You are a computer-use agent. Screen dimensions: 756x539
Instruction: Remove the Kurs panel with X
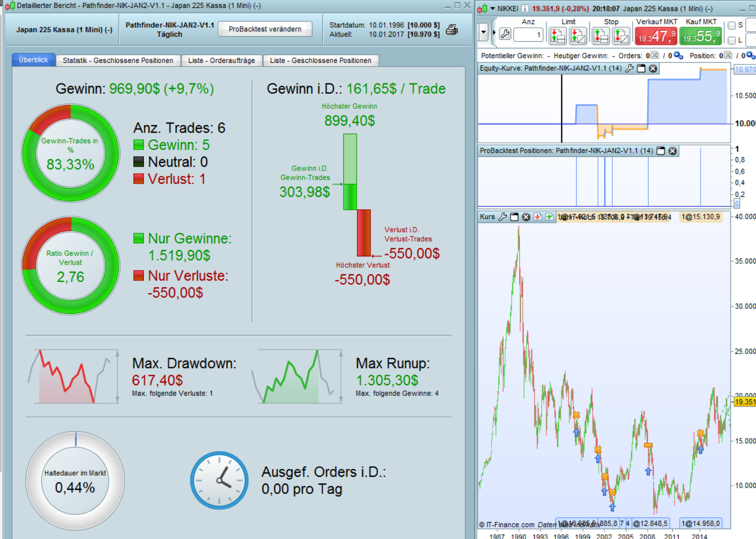point(526,217)
